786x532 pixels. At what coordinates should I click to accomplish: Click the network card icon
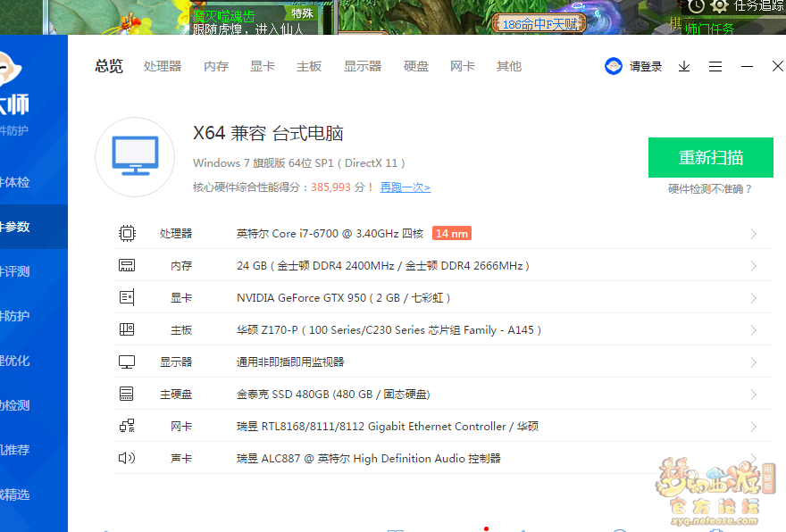pos(127,426)
